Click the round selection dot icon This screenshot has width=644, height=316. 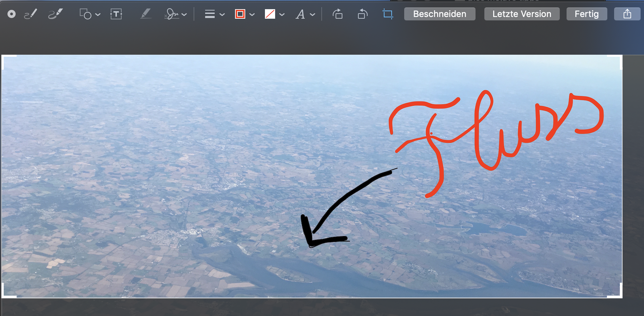click(x=12, y=14)
